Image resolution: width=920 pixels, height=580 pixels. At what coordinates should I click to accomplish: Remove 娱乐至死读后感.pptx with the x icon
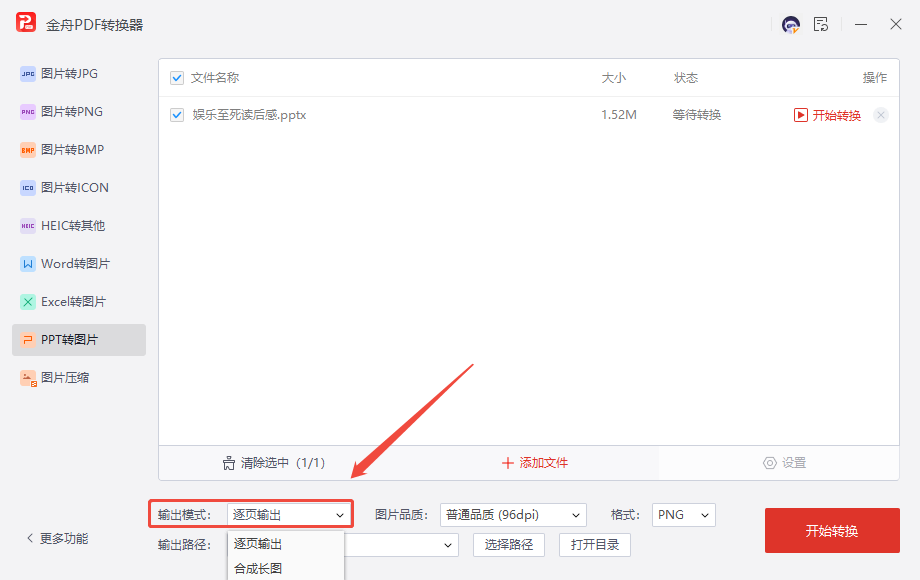tap(880, 115)
